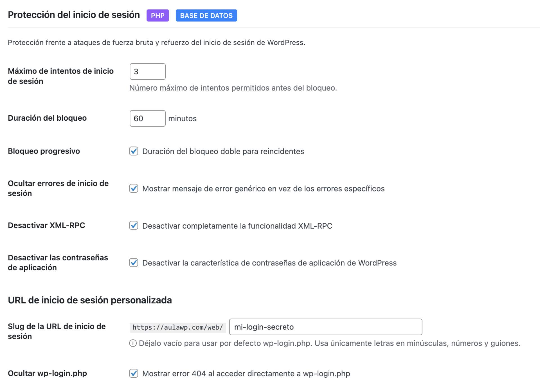Click the lockout duration minutes field
The width and height of the screenshot is (540, 392).
tap(147, 118)
